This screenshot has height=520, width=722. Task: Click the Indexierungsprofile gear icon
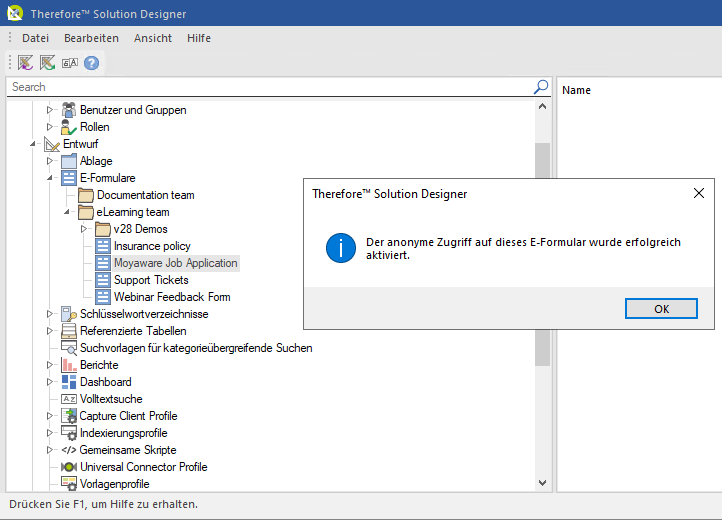[x=69, y=433]
